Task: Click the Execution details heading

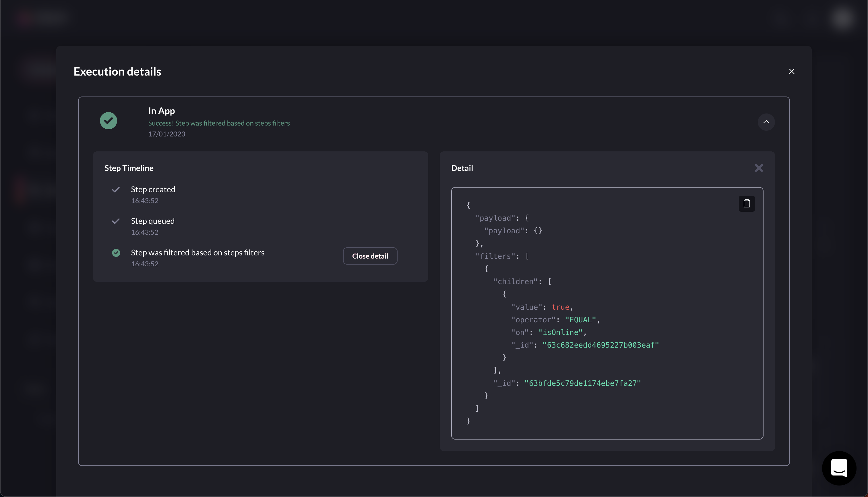Action: [117, 72]
